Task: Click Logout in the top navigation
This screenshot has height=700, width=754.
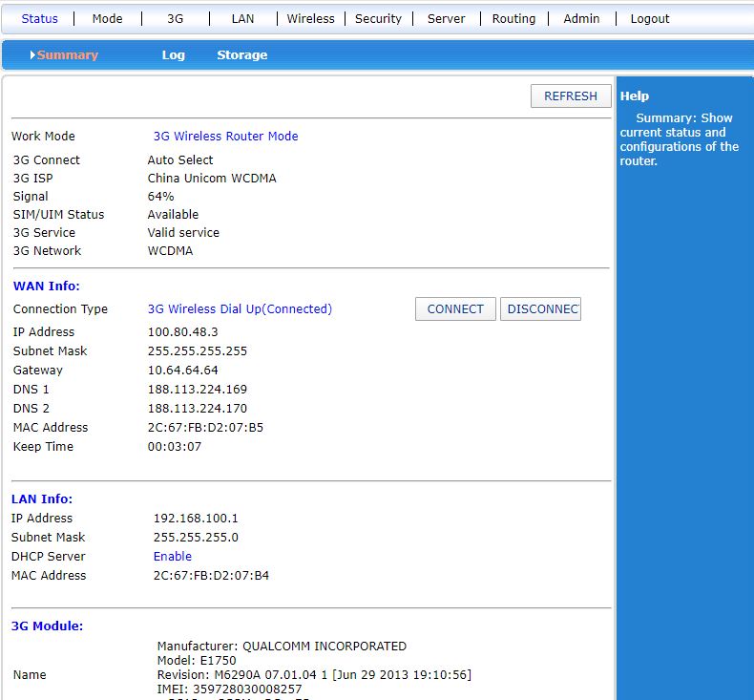Action: [650, 18]
